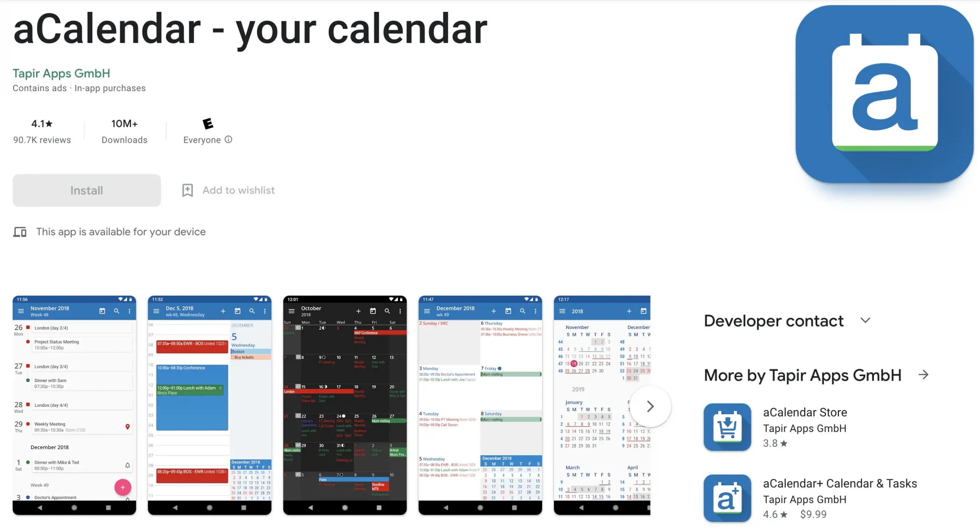The height and width of the screenshot is (529, 980).
Task: Click the forward arrow to see more screenshots
Action: (x=651, y=406)
